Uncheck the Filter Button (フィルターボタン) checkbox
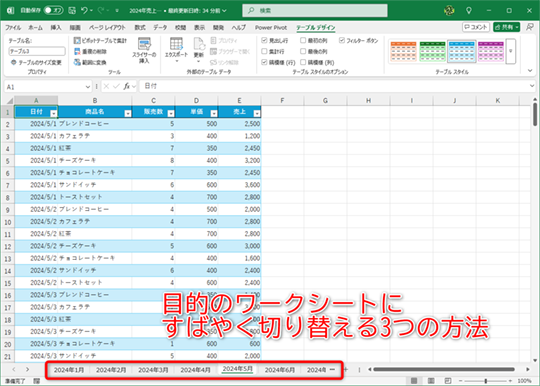This screenshot has width=540, height=386. click(x=342, y=41)
